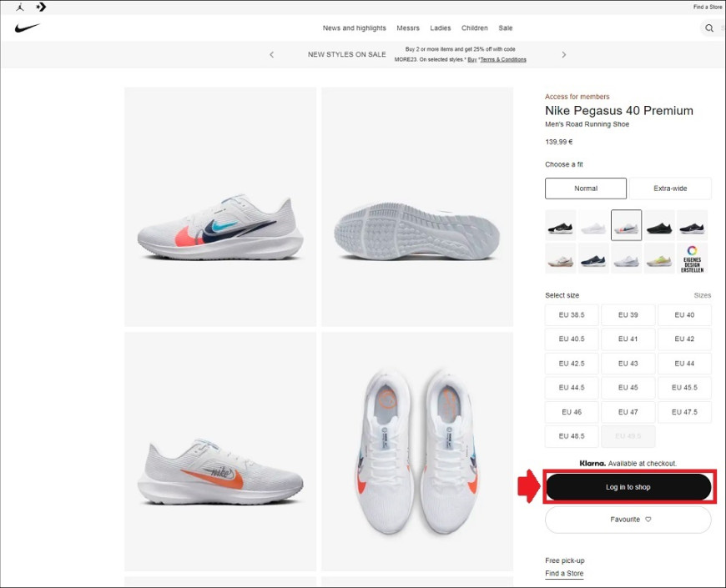Choose light grey colorway in second row
The height and width of the screenshot is (588, 726).
[626, 259]
